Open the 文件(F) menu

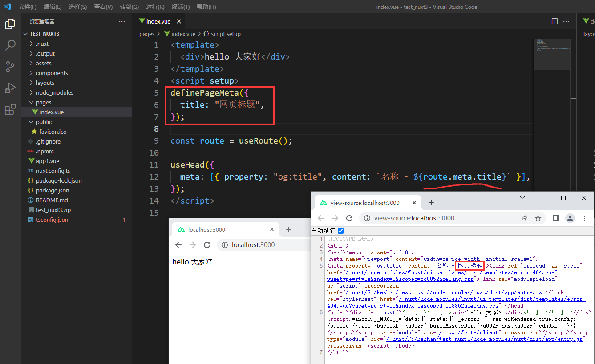coord(28,7)
